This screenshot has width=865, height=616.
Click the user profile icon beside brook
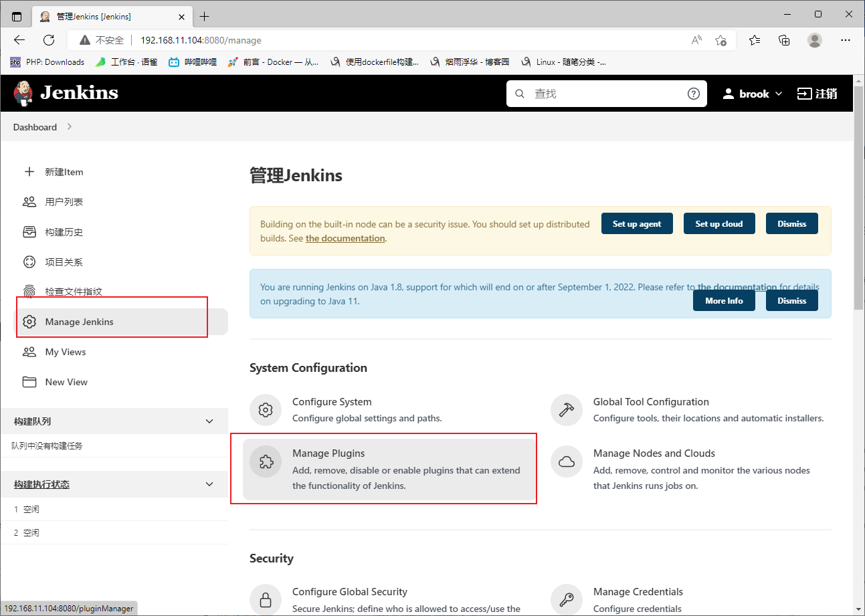[x=729, y=94]
